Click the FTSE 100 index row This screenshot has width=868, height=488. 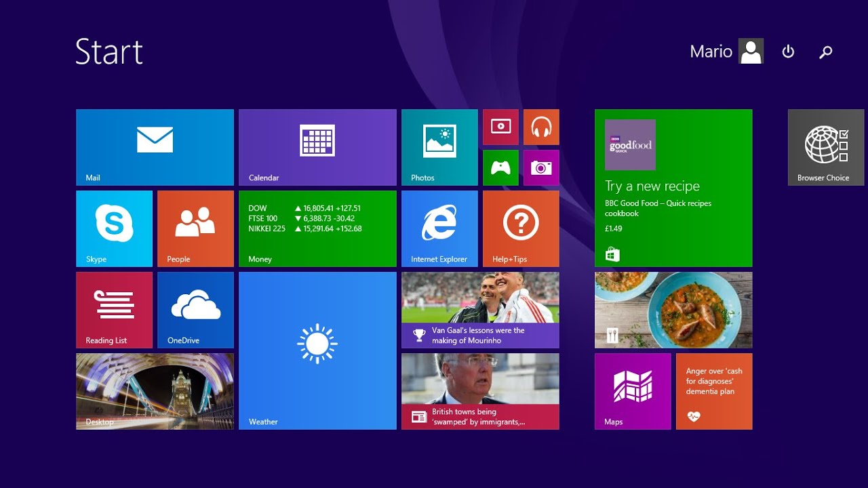(x=302, y=218)
